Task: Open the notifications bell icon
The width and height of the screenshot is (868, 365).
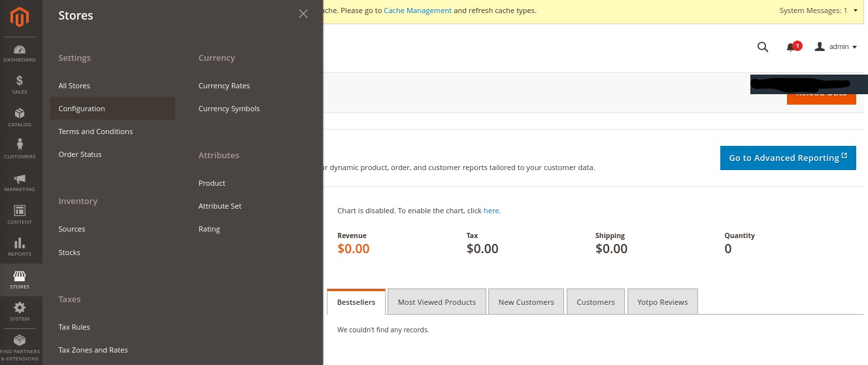Action: [791, 47]
